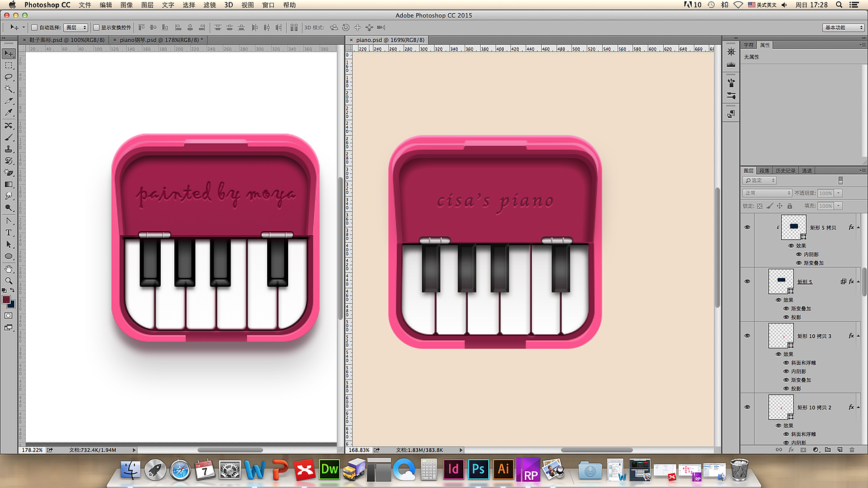Open Illustrator from the Dock
The width and height of the screenshot is (868, 488).
coord(503,468)
